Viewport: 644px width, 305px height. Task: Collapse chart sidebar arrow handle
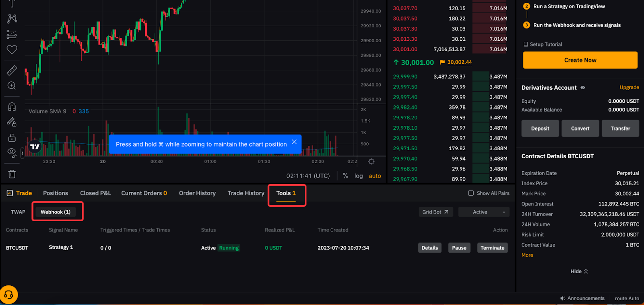coord(22,153)
